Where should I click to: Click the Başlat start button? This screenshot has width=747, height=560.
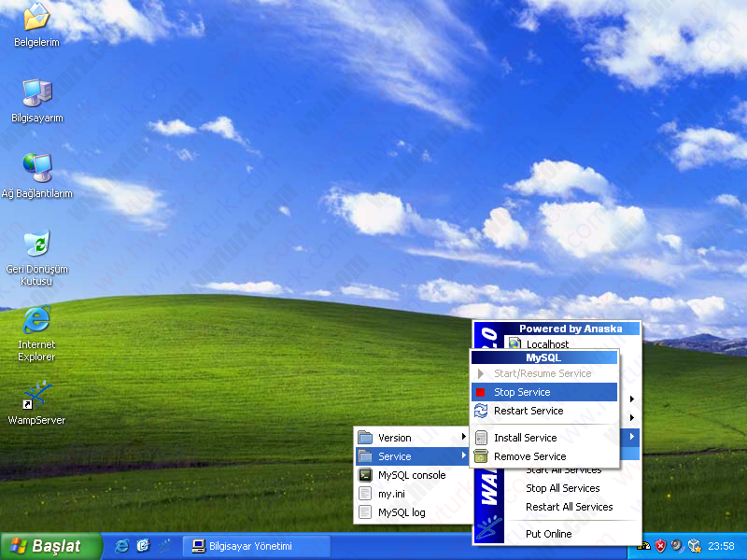50,546
